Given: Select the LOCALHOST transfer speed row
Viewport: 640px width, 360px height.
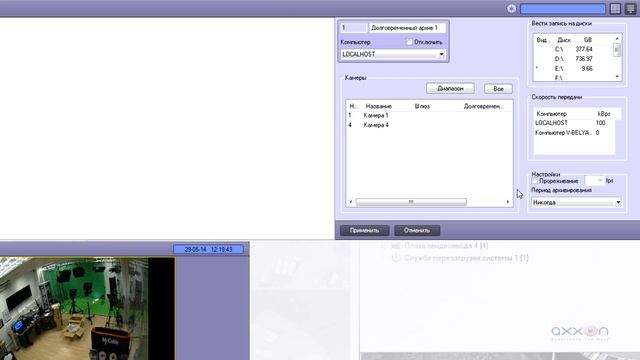Looking at the screenshot, I should [x=573, y=123].
